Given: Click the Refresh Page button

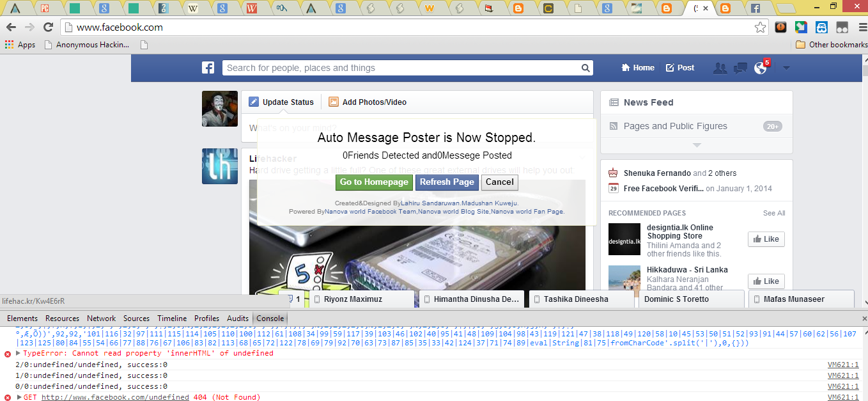Looking at the screenshot, I should (x=447, y=182).
